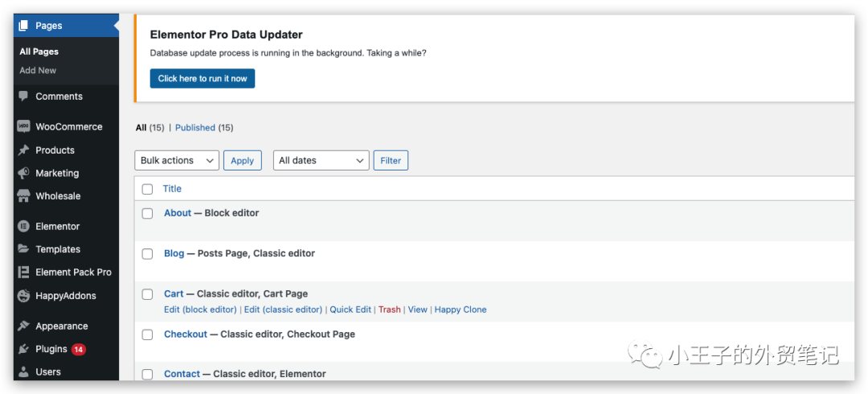Open the HappyAddons menu item
The image size is (868, 394).
(x=65, y=296)
